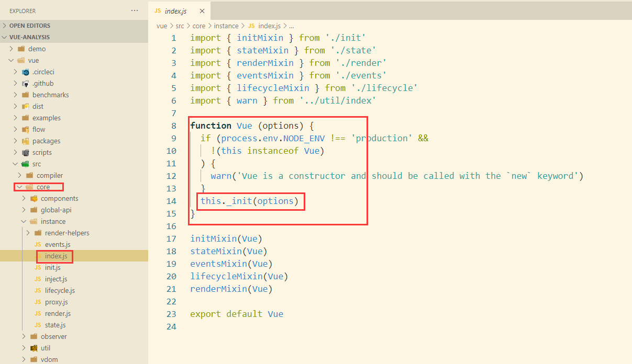
Task: Click the dist folder icon
Action: pyautogui.click(x=25, y=106)
